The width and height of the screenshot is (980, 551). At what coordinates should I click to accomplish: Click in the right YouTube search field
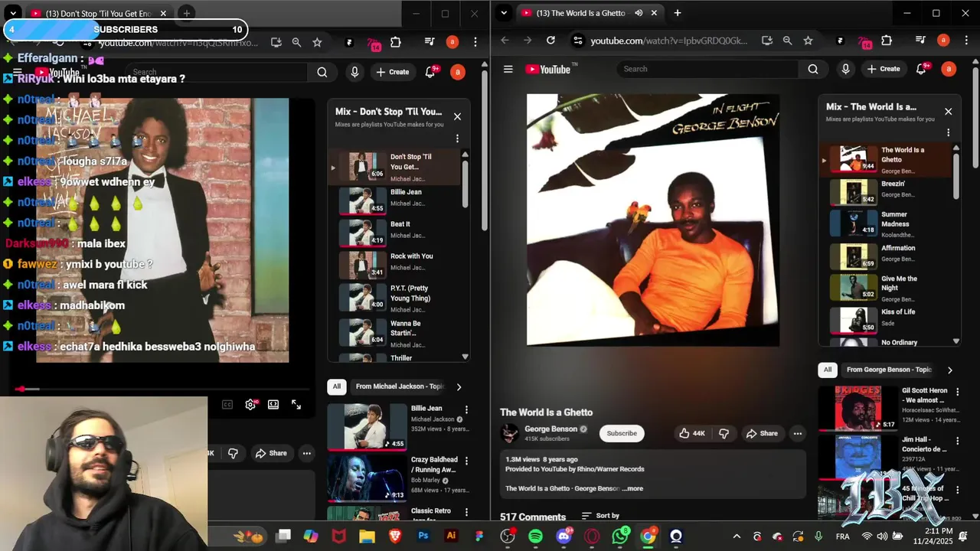pos(708,69)
